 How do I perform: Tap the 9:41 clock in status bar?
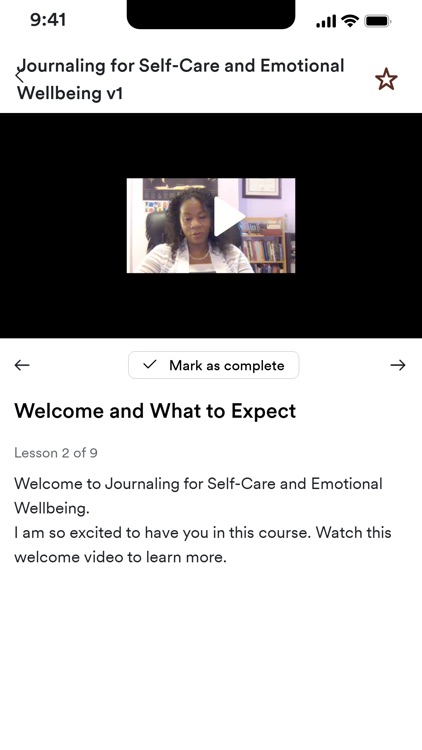coord(48,20)
